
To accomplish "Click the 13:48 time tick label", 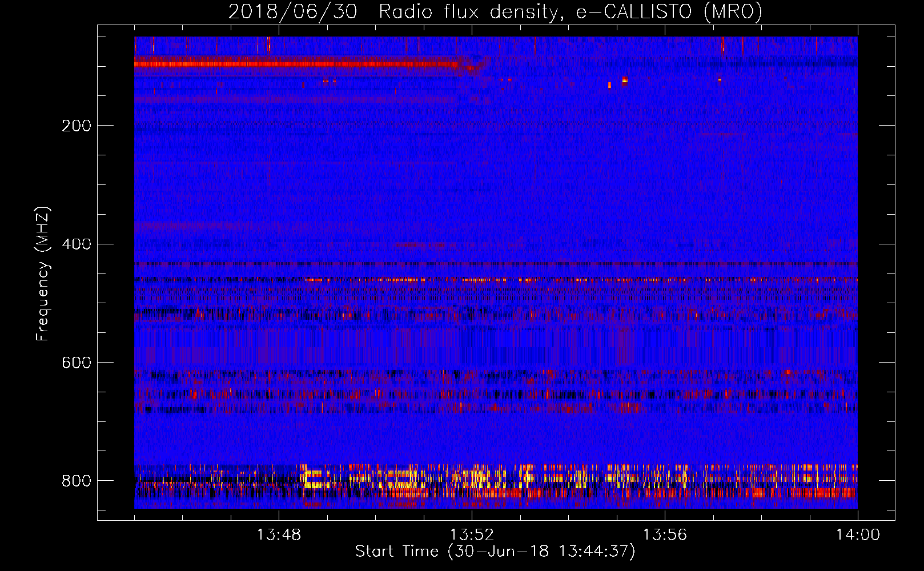I will pyautogui.click(x=279, y=535).
